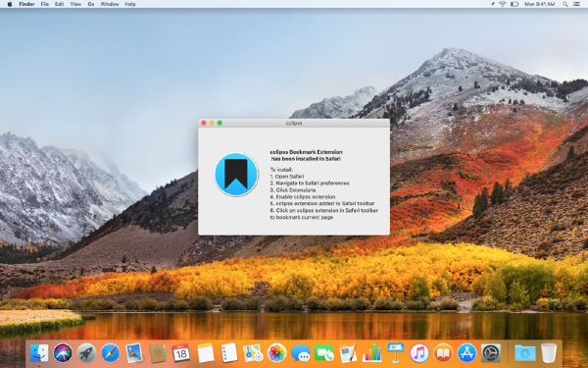Image resolution: width=588 pixels, height=368 pixels.
Task: Open the Apple menu
Action: (10, 4)
